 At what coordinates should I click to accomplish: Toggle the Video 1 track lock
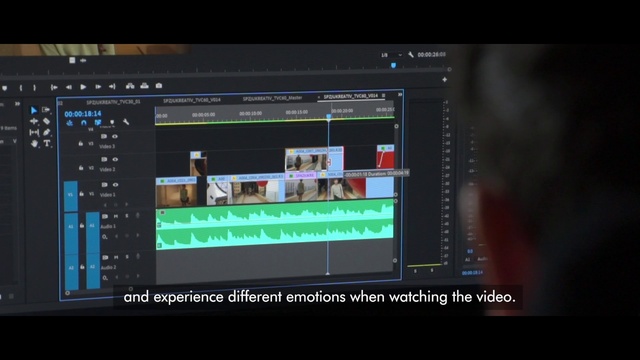click(x=82, y=194)
